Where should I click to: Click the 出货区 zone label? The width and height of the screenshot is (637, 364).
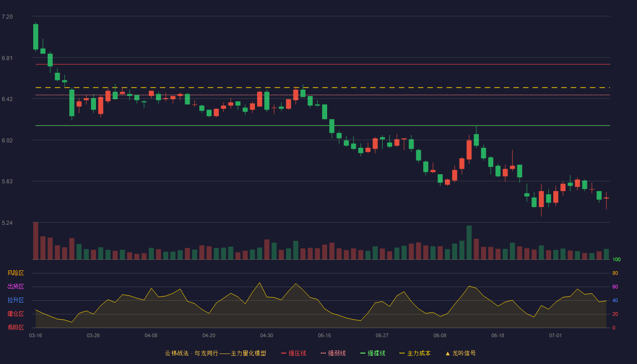(15, 287)
